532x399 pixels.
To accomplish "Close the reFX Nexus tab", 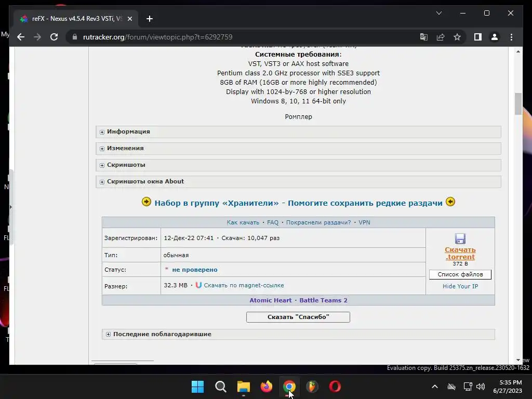I will [x=129, y=19].
